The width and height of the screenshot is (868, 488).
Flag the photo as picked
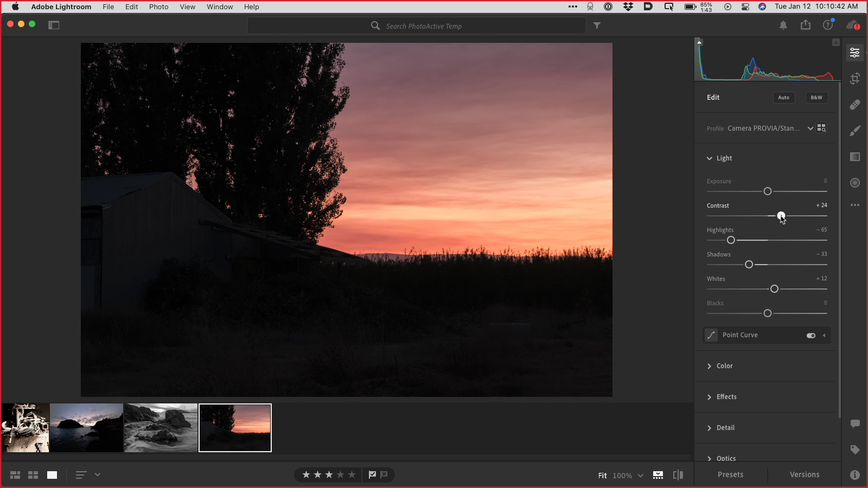click(372, 474)
